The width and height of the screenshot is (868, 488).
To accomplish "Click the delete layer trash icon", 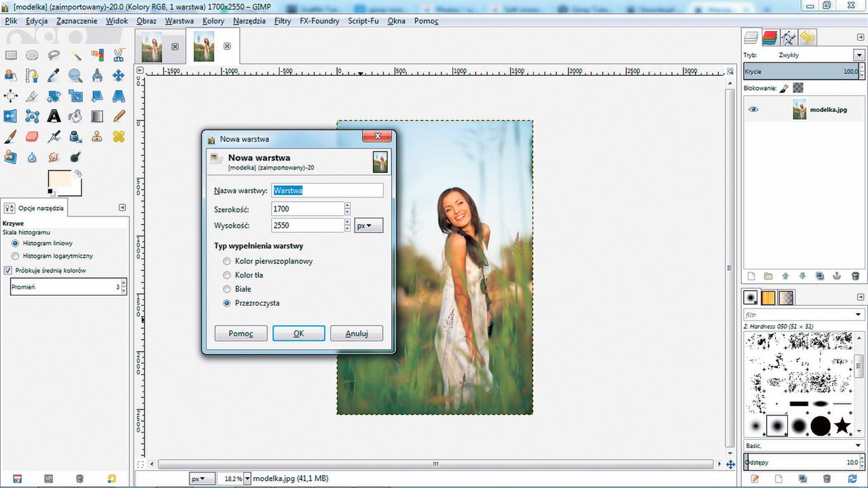I will pyautogui.click(x=855, y=276).
